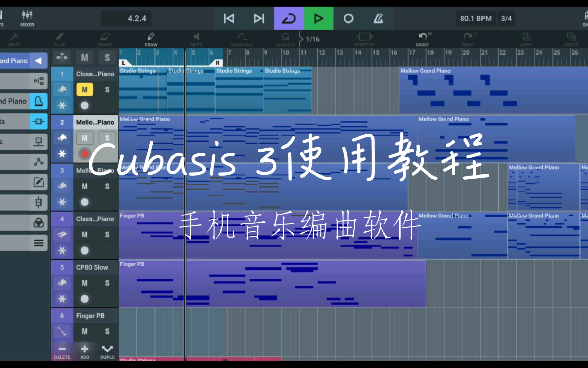588x368 pixels.
Task: Solo track 4 Class Piano
Action: click(x=107, y=235)
